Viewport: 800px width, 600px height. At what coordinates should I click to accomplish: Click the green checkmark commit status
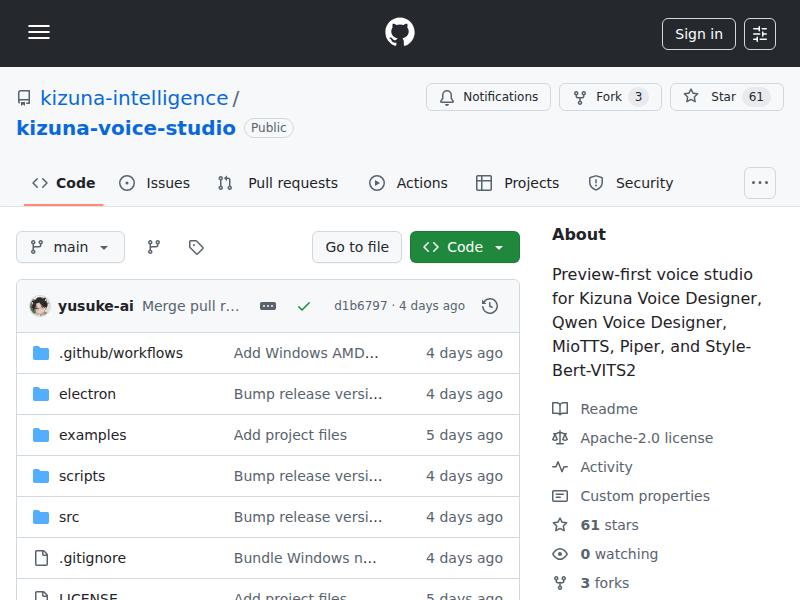click(304, 306)
